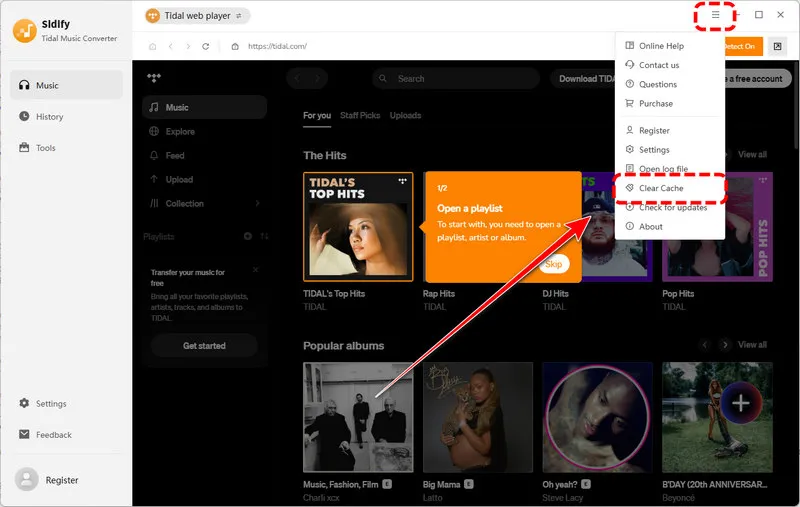This screenshot has width=800, height=507.
Task: Click the tidal.com address field
Action: (x=277, y=46)
